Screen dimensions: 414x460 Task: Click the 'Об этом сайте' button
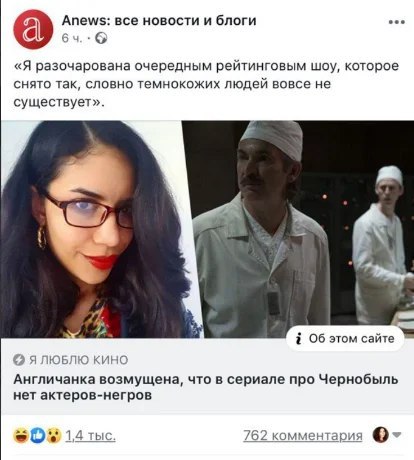pos(345,339)
